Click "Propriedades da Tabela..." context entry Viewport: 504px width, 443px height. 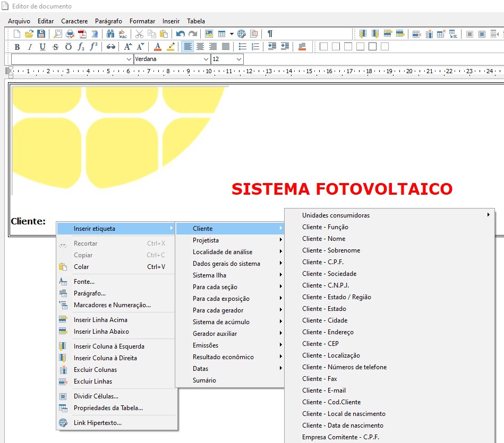tap(108, 408)
